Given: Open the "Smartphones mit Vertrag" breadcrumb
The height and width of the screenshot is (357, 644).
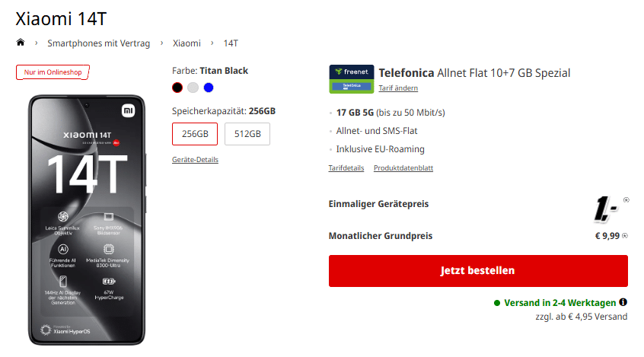Looking at the screenshot, I should [x=98, y=43].
